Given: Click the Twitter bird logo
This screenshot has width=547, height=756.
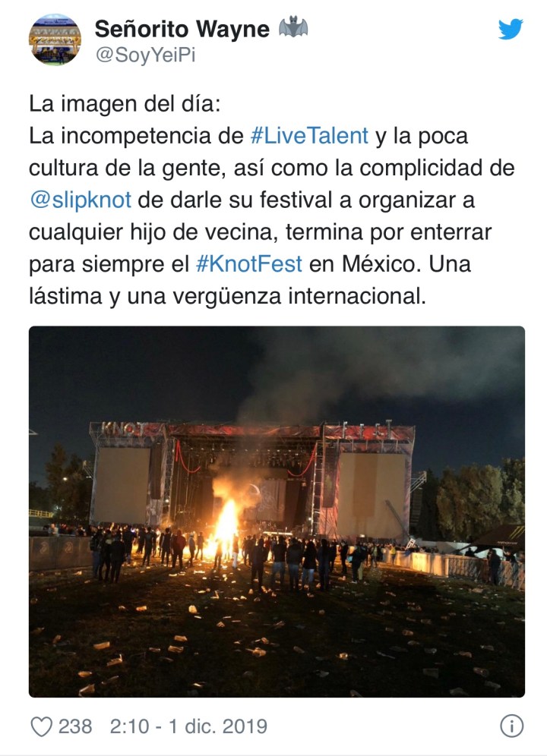Looking at the screenshot, I should pyautogui.click(x=511, y=30).
